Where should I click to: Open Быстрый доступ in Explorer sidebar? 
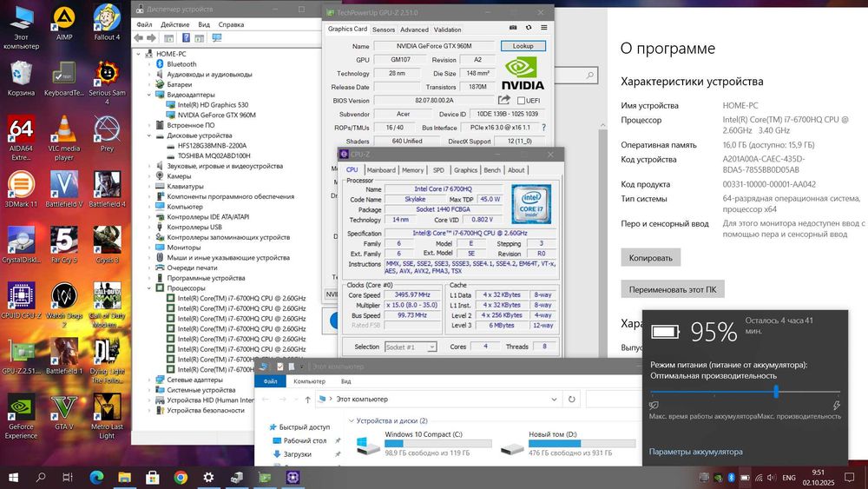coord(304,427)
